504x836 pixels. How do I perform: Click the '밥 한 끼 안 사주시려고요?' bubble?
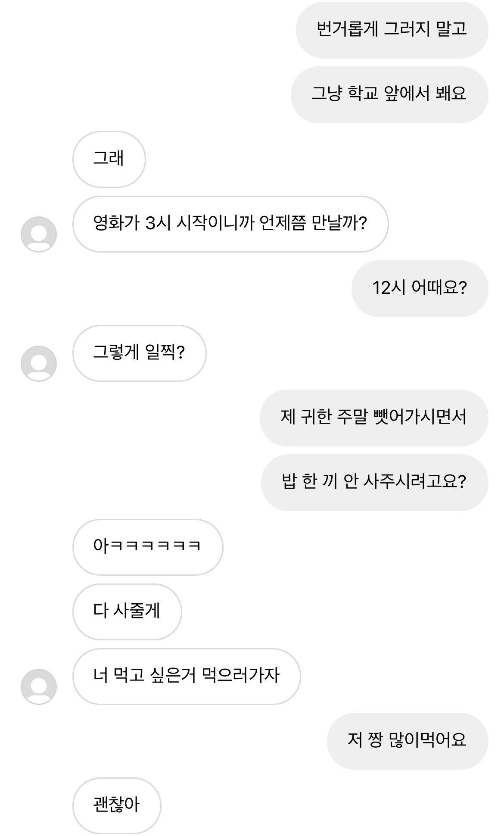pos(374,482)
